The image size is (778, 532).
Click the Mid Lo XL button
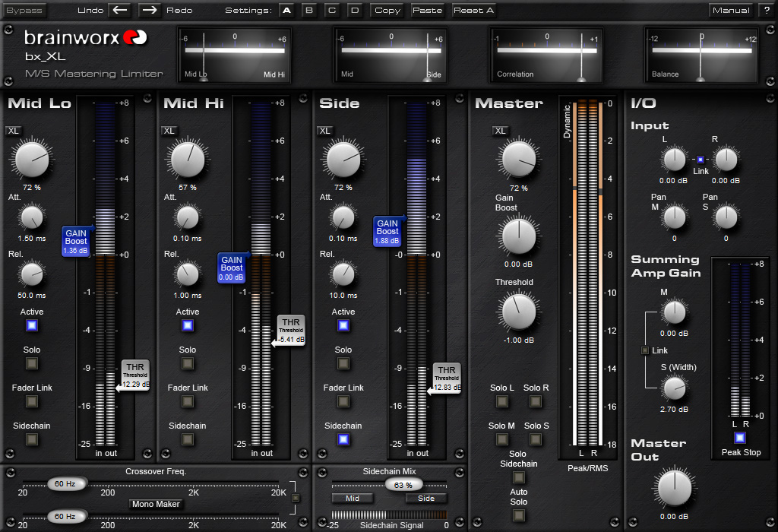coord(14,131)
